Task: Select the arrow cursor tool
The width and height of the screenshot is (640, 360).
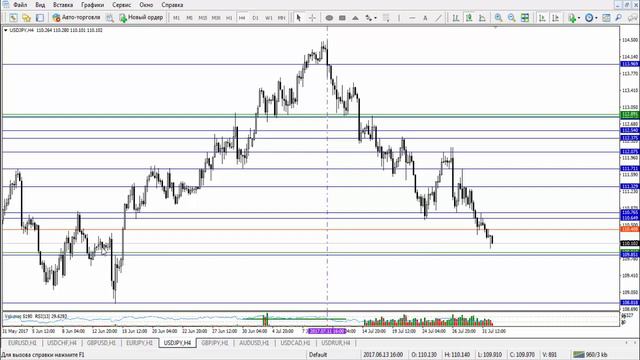Action: (299, 18)
